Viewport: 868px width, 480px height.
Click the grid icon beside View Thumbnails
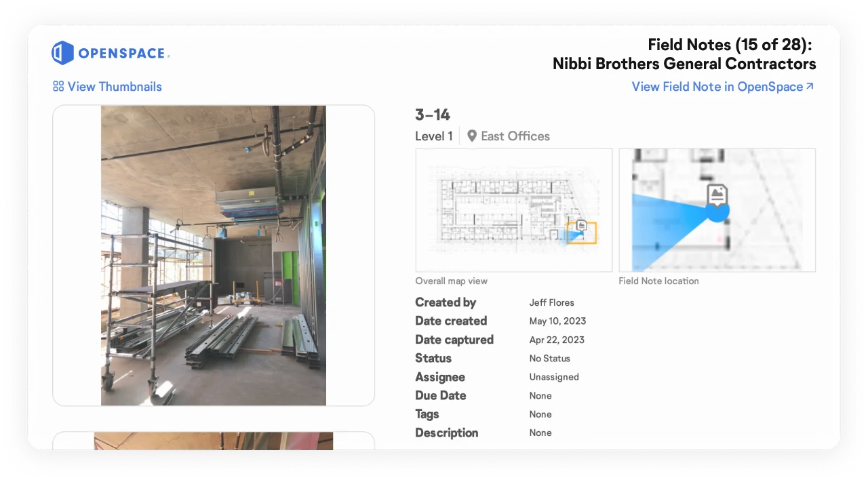point(58,87)
